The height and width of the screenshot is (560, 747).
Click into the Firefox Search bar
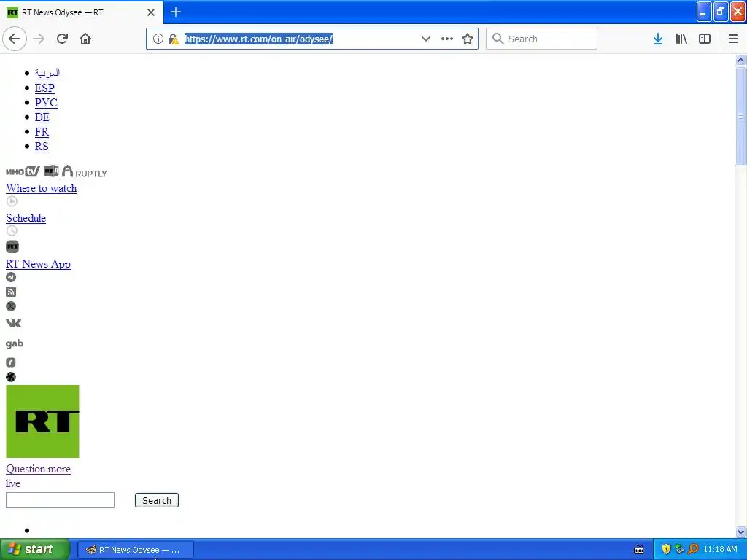coord(542,39)
